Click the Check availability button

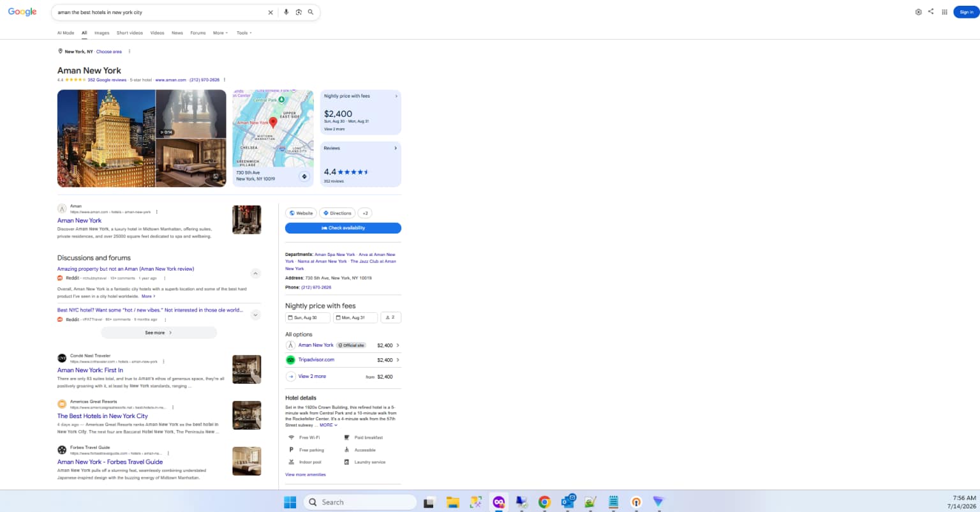pyautogui.click(x=343, y=228)
